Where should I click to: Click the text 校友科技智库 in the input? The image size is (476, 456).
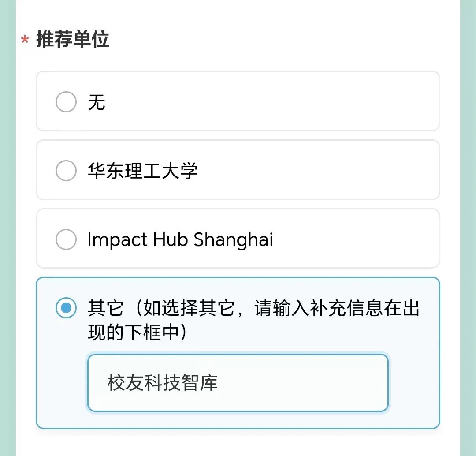point(161,383)
